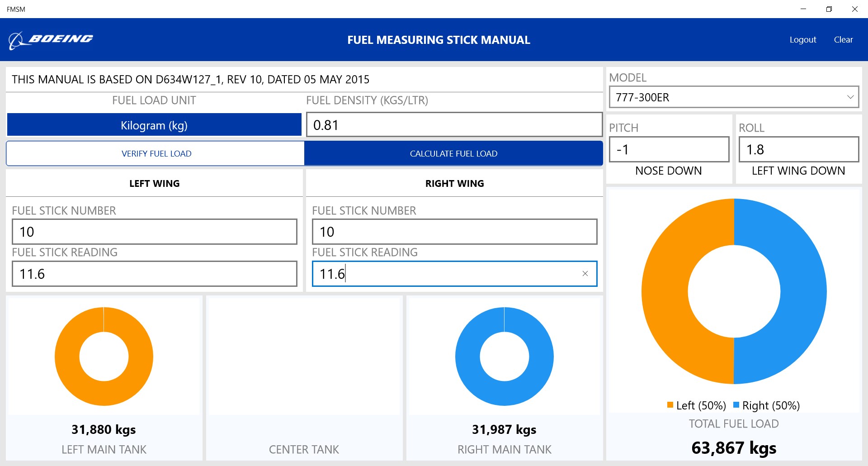Focus the Fuel Density input field
Image resolution: width=868 pixels, height=466 pixels.
click(454, 125)
